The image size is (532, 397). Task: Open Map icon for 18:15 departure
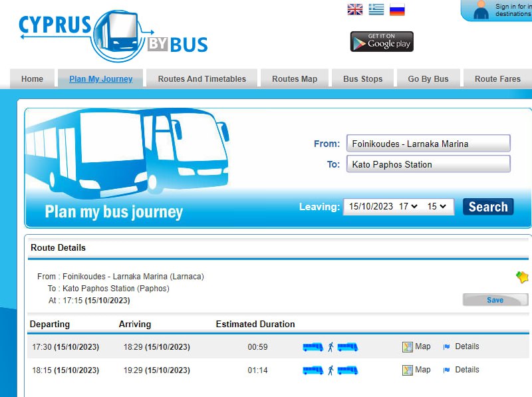pyautogui.click(x=408, y=370)
